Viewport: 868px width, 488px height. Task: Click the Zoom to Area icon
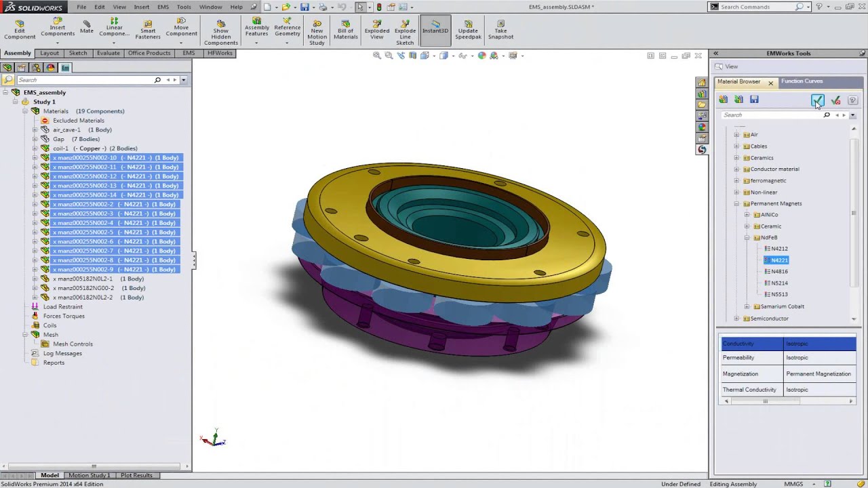(389, 56)
